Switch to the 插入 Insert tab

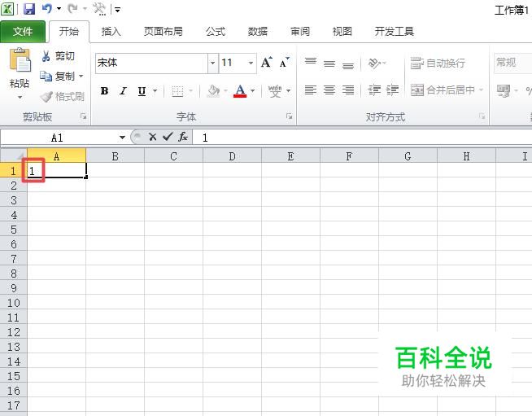point(111,32)
